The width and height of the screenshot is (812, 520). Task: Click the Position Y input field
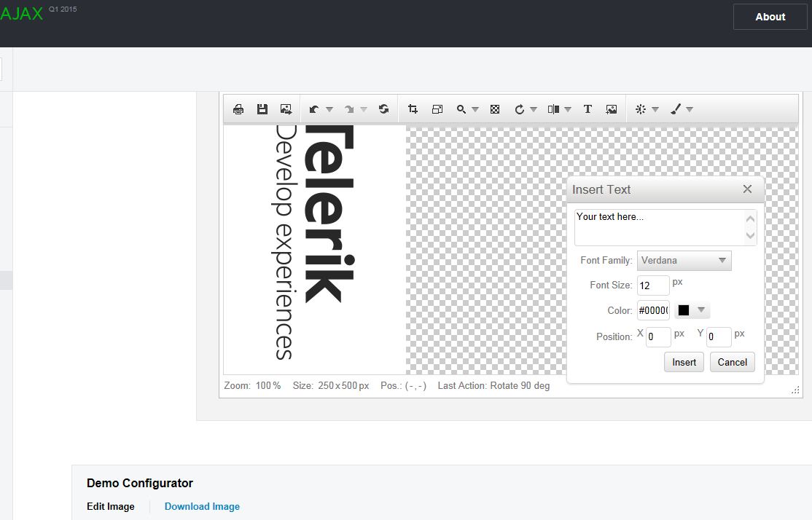click(719, 337)
